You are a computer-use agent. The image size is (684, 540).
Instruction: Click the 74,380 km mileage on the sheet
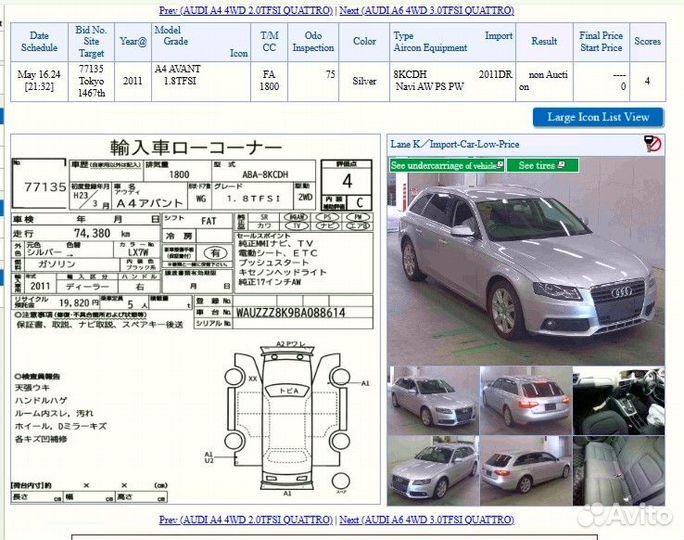pos(101,233)
